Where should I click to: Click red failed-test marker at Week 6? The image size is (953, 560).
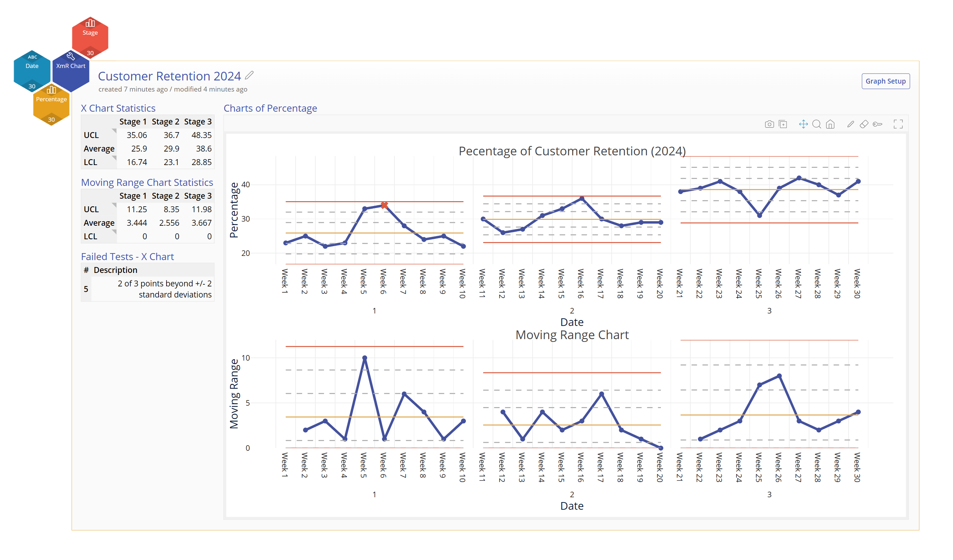pos(384,205)
